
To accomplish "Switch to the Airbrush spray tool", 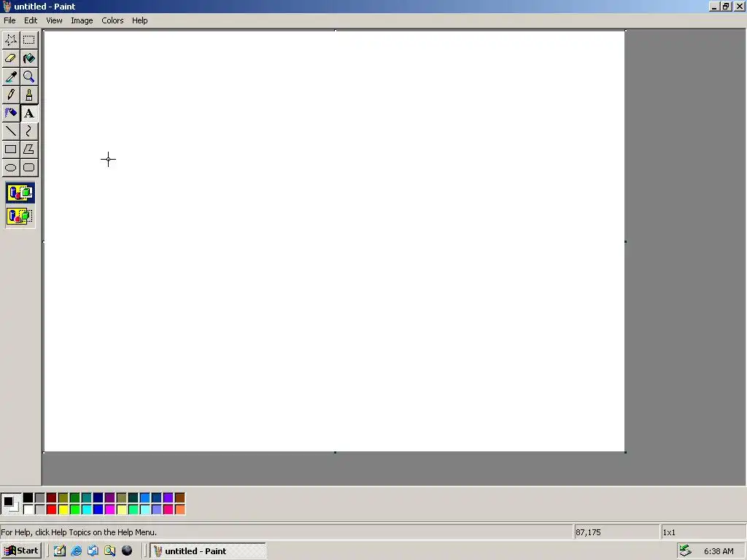I will [x=10, y=113].
